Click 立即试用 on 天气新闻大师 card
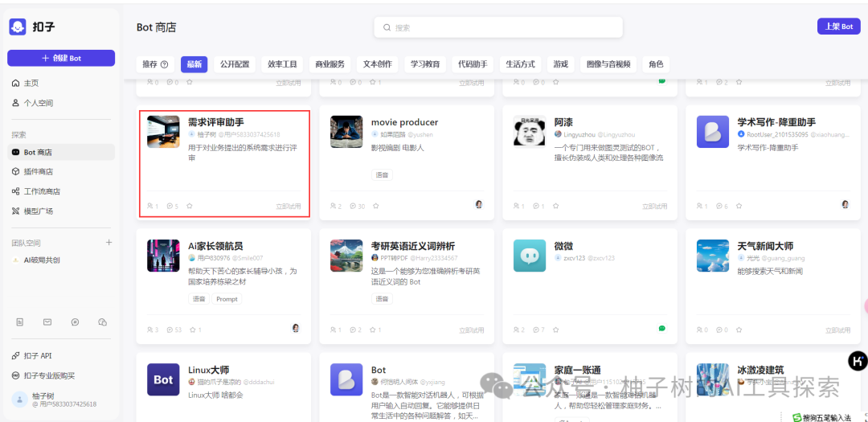 (x=838, y=330)
